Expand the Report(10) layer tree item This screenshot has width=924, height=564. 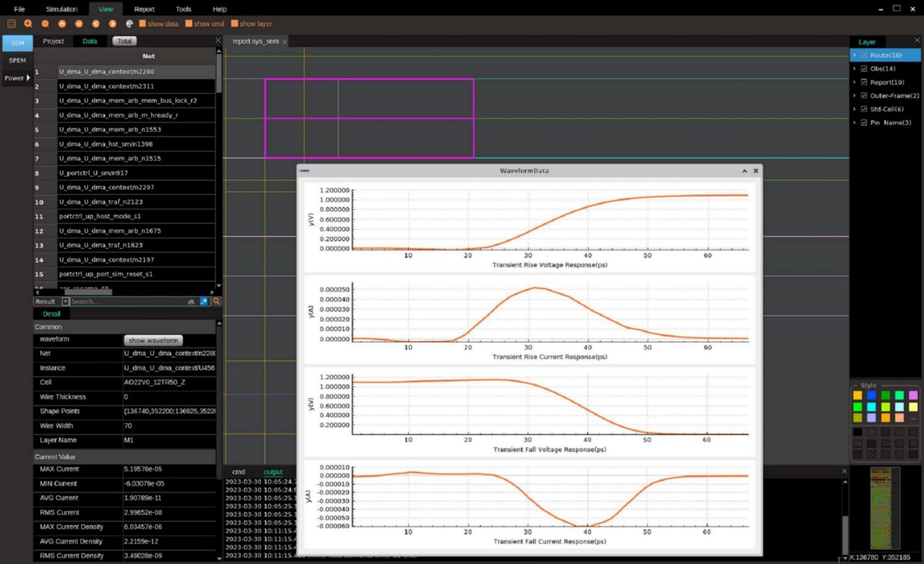point(854,82)
